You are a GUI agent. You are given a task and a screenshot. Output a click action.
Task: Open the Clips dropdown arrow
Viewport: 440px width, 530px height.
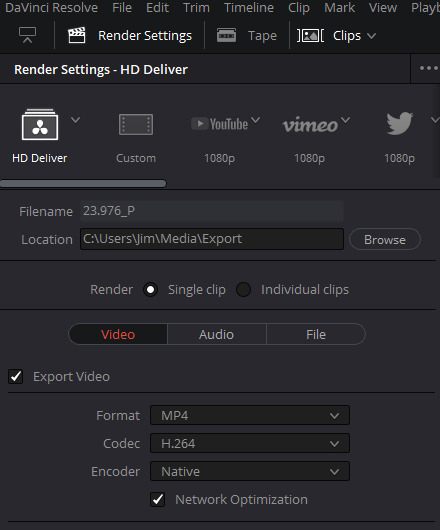click(x=371, y=36)
